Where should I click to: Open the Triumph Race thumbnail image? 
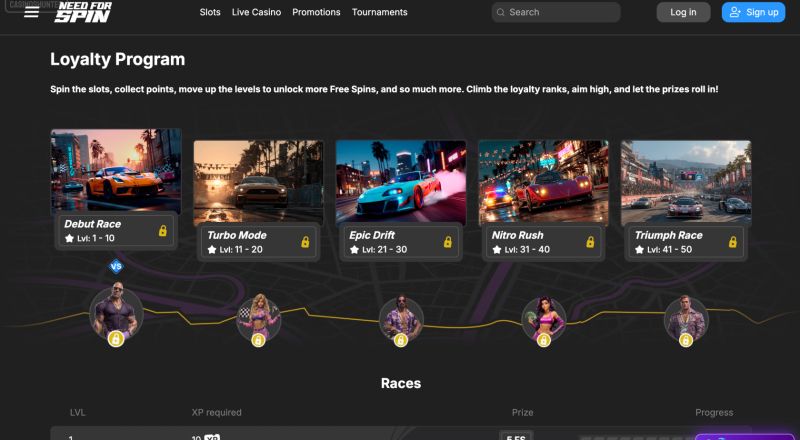[686, 183]
